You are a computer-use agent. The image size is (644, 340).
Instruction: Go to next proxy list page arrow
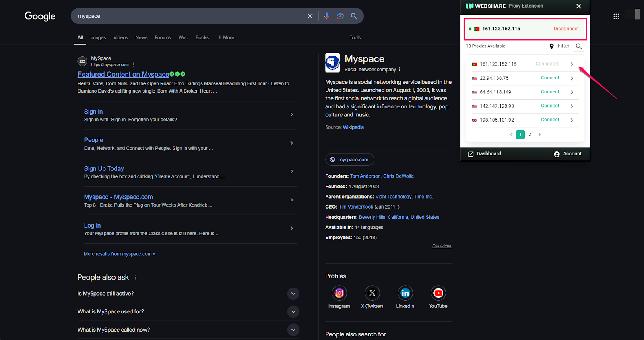point(539,135)
